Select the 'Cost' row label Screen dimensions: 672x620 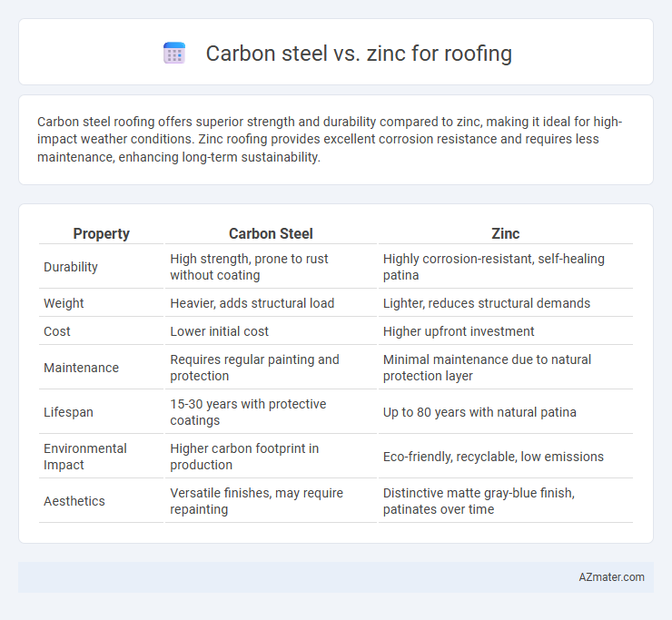[56, 331]
